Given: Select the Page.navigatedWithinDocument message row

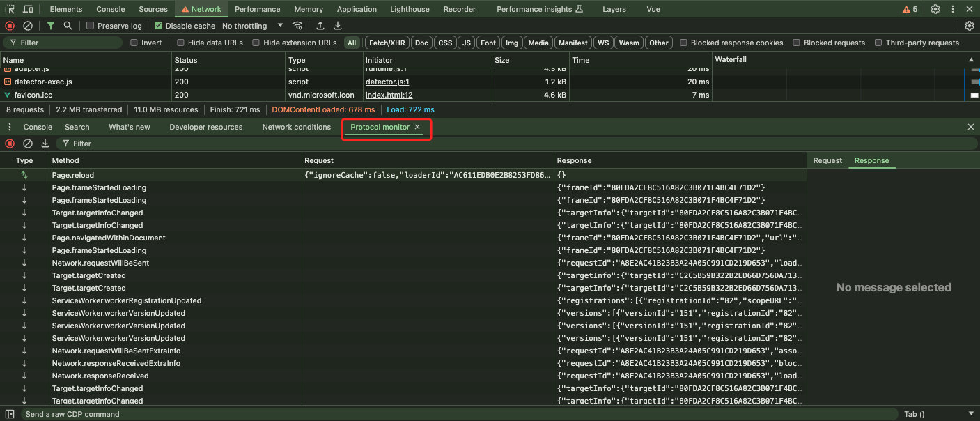Looking at the screenshot, I should (x=403, y=238).
